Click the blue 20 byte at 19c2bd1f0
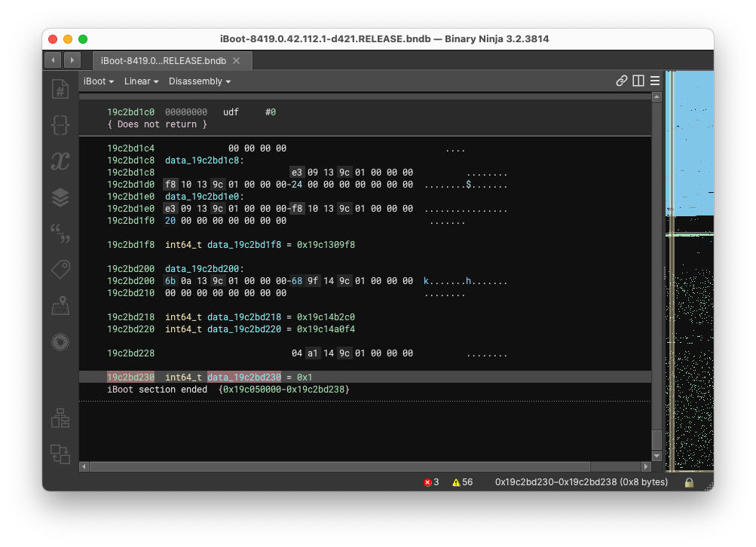The image size is (756, 547). click(170, 221)
